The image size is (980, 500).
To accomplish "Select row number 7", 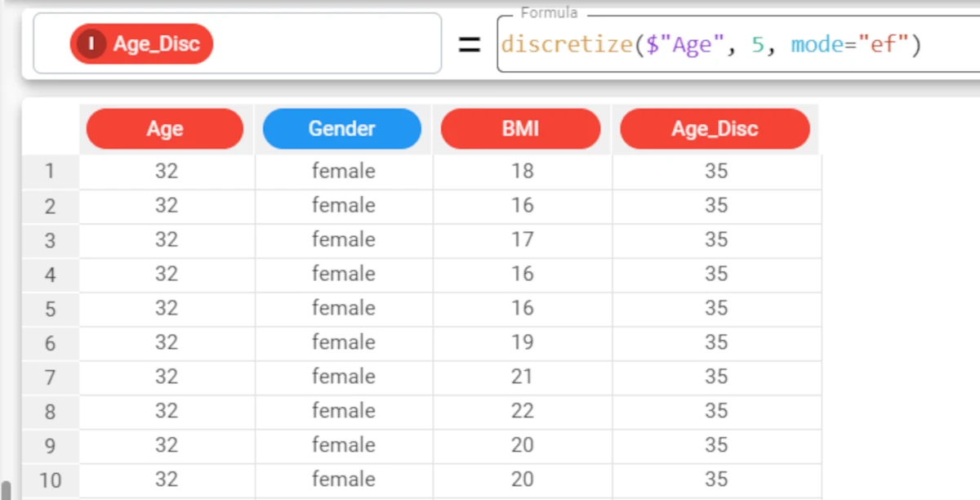I will 50,377.
